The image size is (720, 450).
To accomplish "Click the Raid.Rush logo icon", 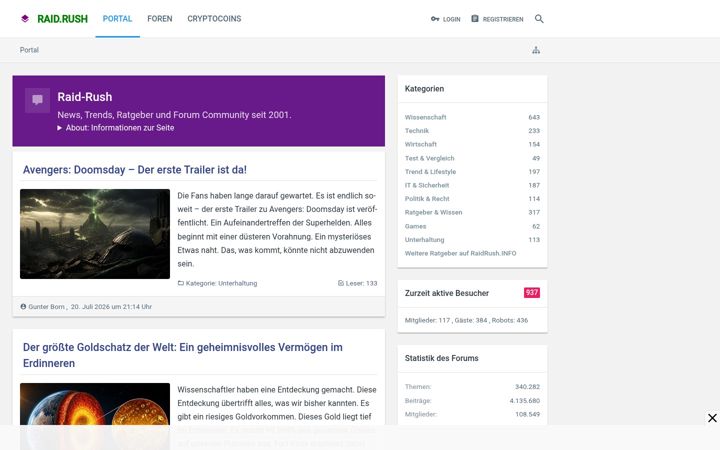I will (x=25, y=19).
